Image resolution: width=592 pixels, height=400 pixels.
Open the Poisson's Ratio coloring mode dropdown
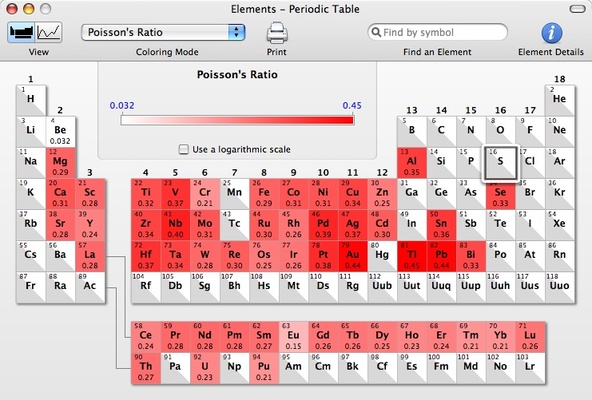163,32
